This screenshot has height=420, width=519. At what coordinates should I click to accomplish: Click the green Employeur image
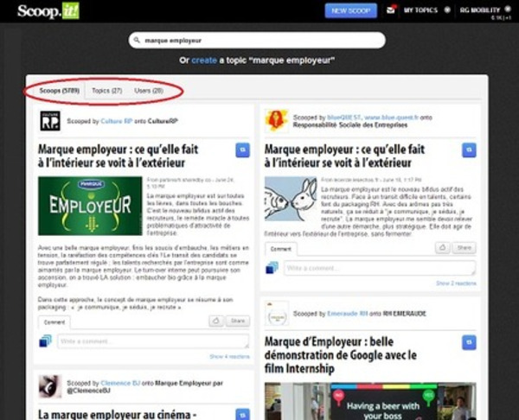tap(90, 206)
